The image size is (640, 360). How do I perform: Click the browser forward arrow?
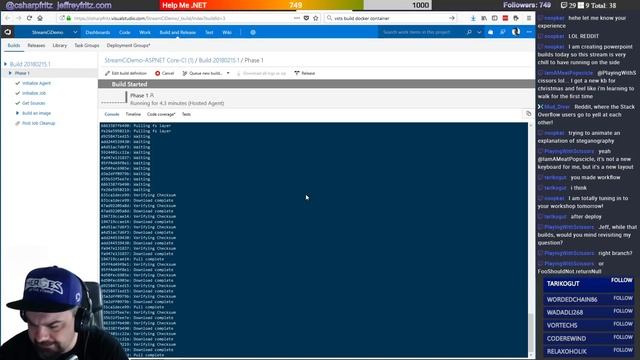[18, 18]
